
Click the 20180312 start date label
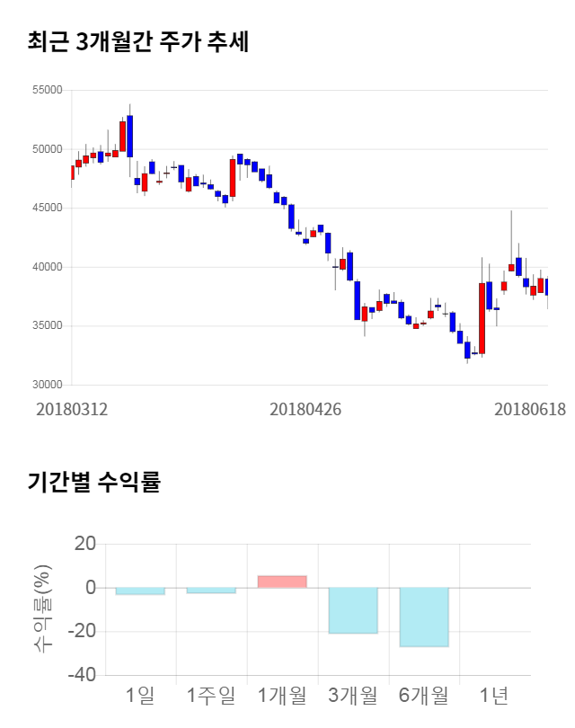(x=72, y=409)
